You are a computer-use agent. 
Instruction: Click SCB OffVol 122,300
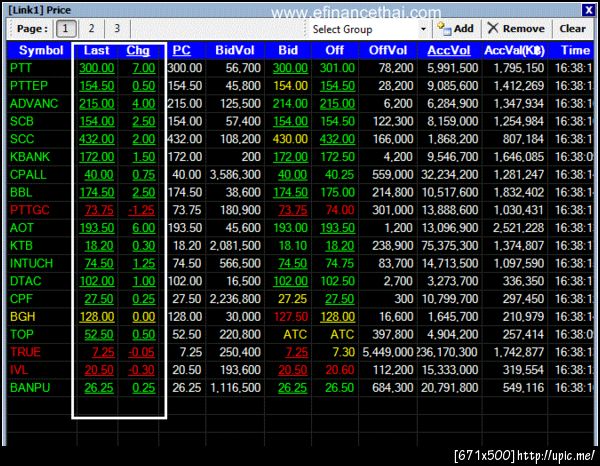(x=393, y=121)
